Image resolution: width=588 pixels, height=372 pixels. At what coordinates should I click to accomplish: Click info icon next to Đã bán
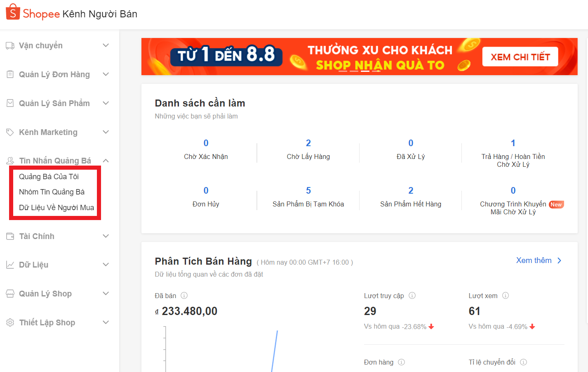click(184, 296)
